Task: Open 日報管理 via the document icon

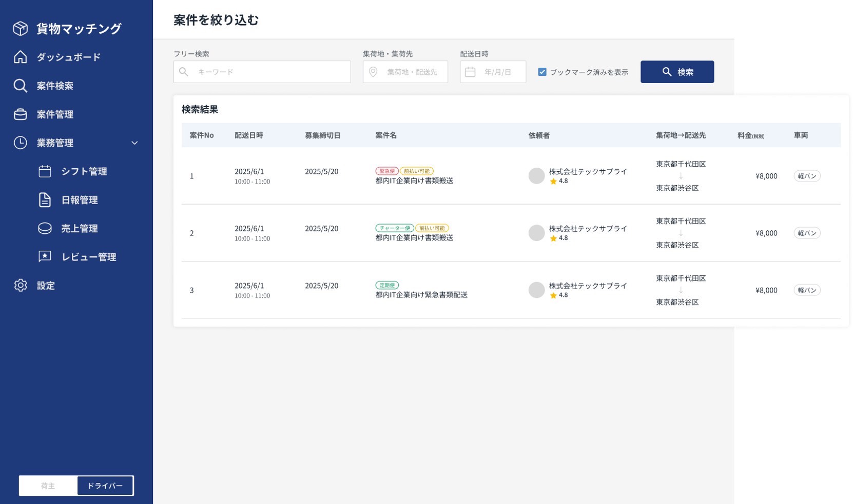Action: [x=45, y=200]
